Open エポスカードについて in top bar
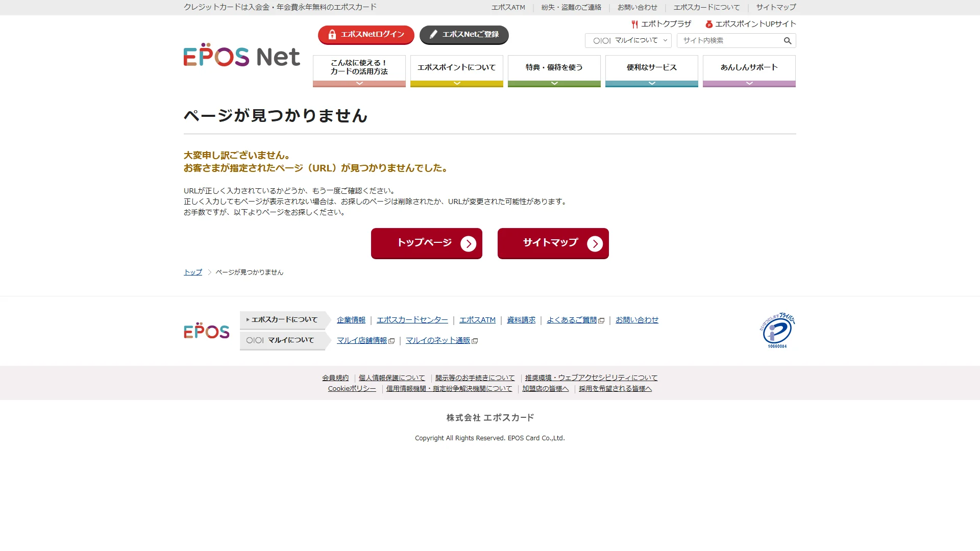This screenshot has width=980, height=551. tap(707, 8)
